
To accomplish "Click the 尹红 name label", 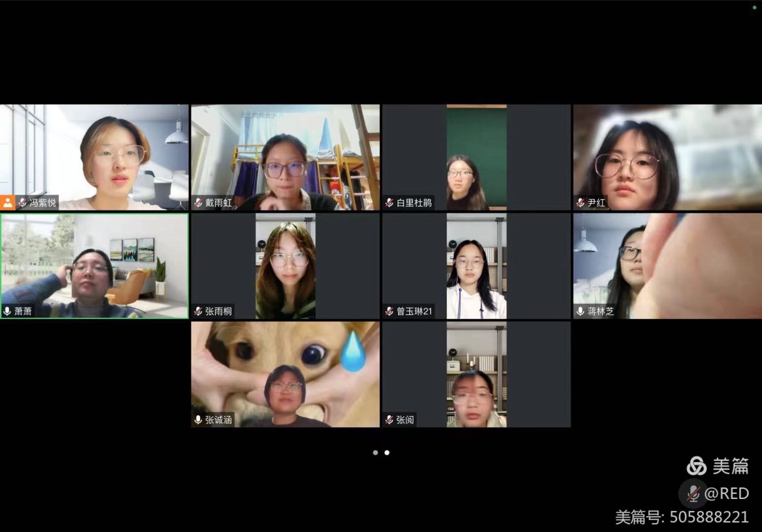I will [x=596, y=203].
